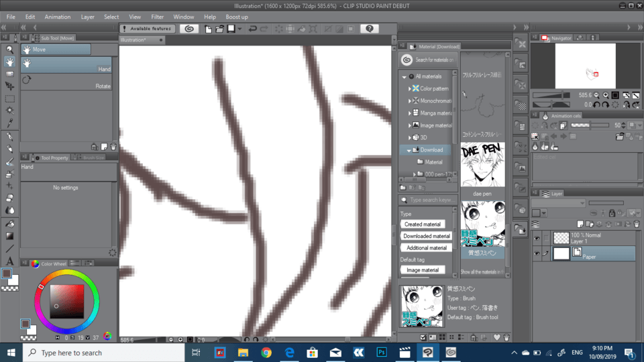Select the Auto select magic wand tool
This screenshot has width=644, height=362.
tap(9, 111)
